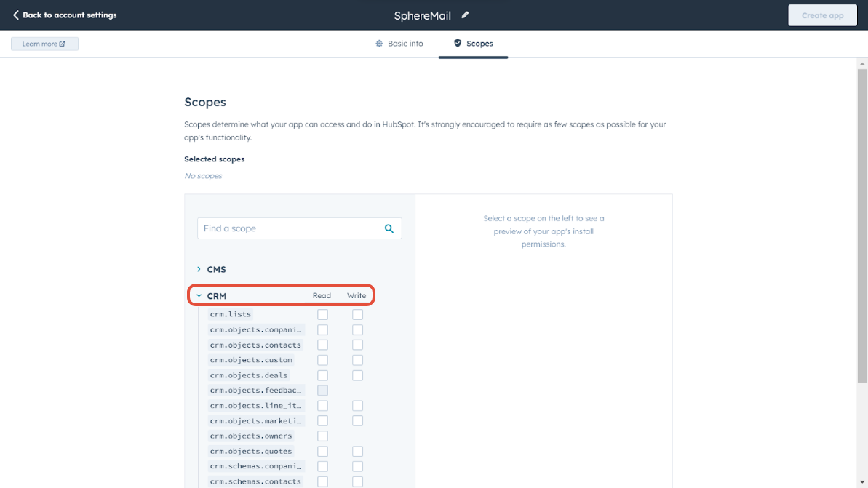The width and height of the screenshot is (868, 488).
Task: Open the Learn more link
Action: point(44,44)
